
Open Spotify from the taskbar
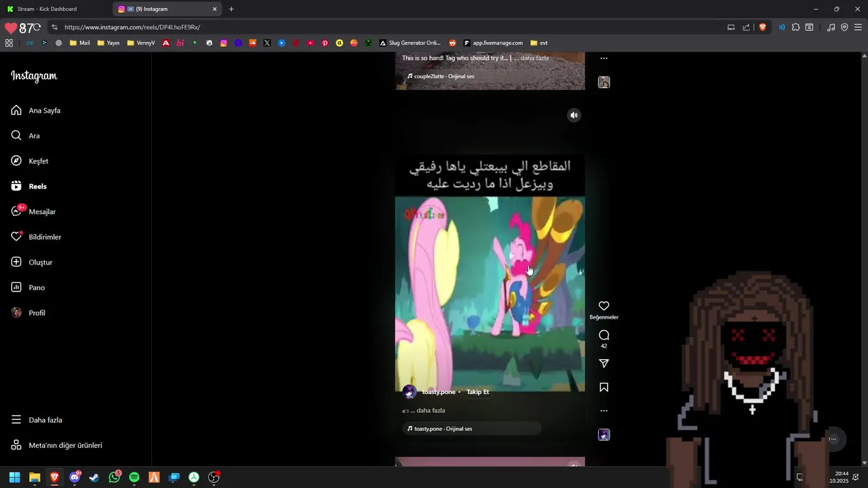tap(134, 477)
